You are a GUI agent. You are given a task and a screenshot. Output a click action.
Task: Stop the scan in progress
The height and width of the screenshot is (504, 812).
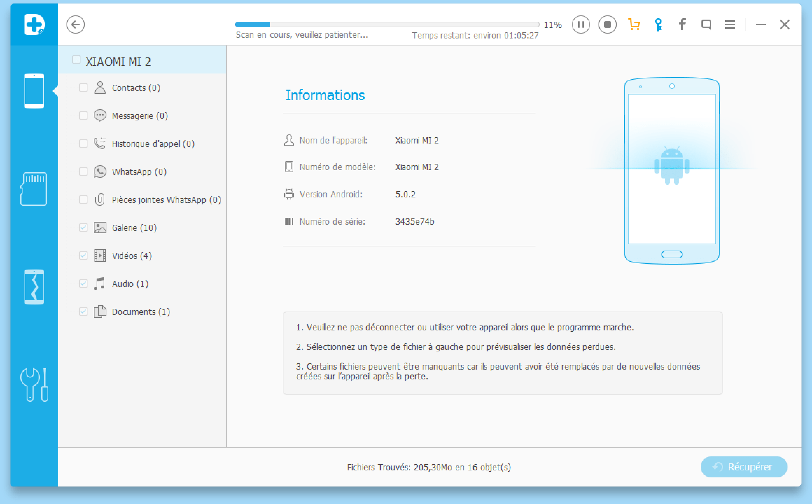608,24
